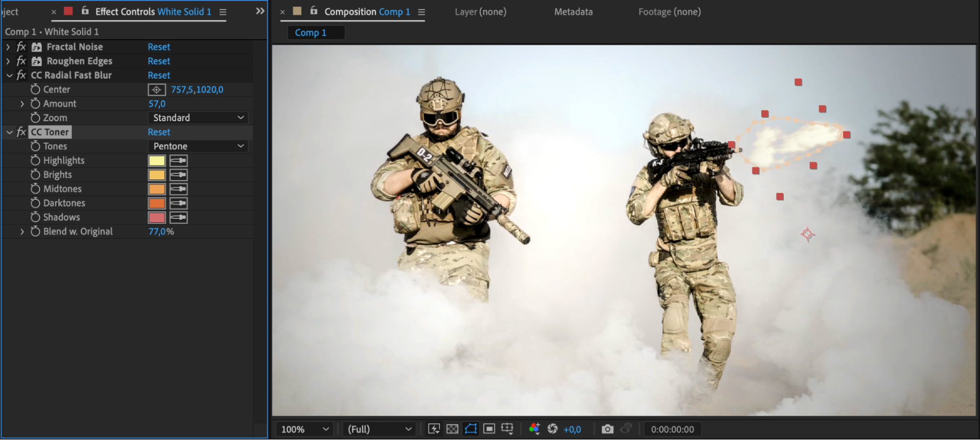Toggle mask and shape path visibility
Image resolution: width=980 pixels, height=440 pixels.
coord(471,429)
